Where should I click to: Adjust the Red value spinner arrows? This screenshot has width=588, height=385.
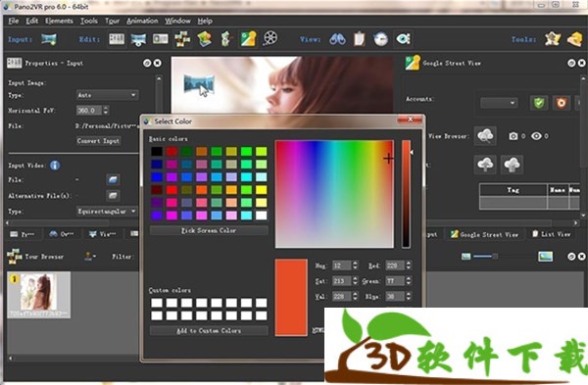pyautogui.click(x=409, y=265)
